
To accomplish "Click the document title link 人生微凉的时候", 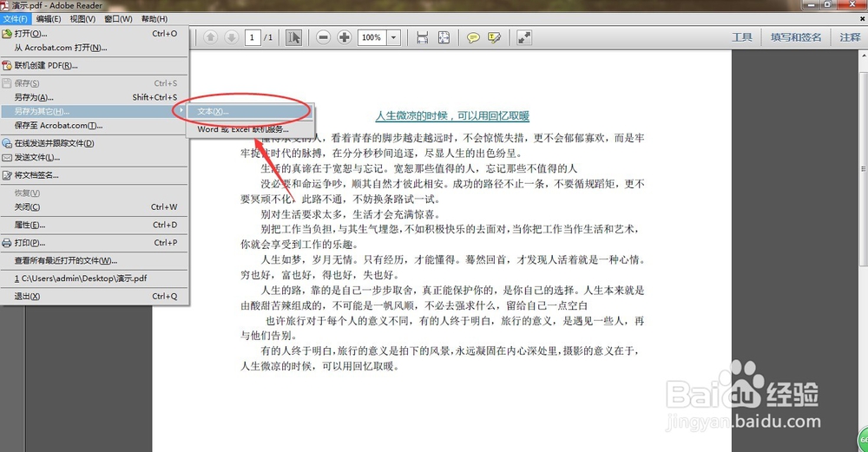I will 452,115.
